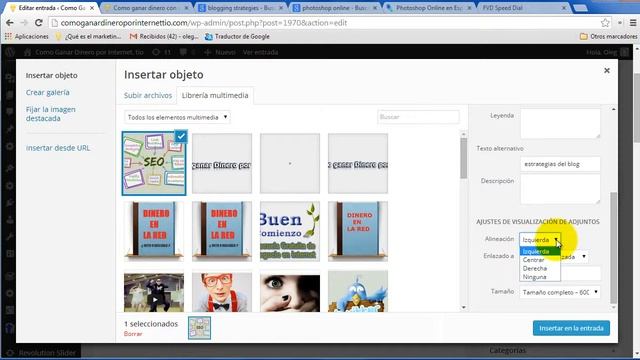Open the Traductor de Google bookmark

click(x=237, y=36)
